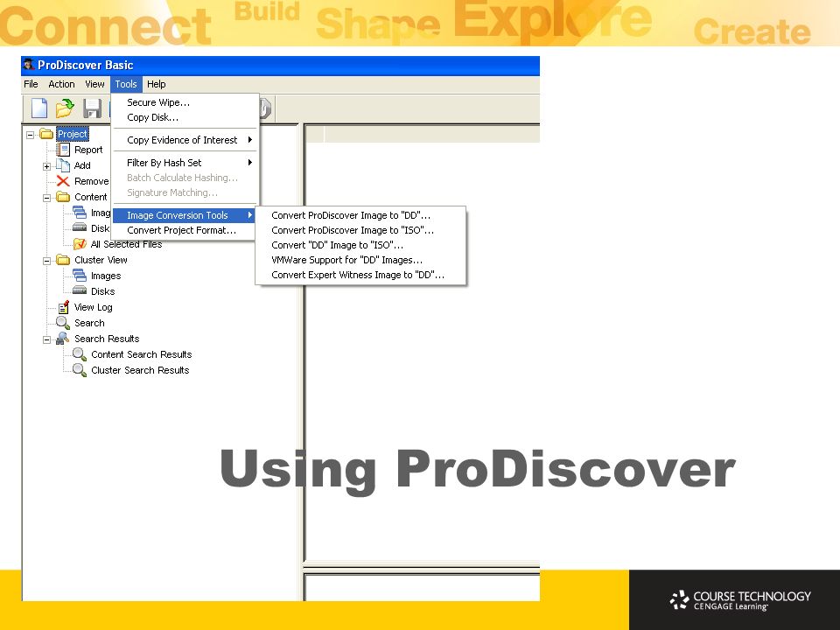Click the Search magnifier icon
840x630 pixels.
tap(63, 323)
